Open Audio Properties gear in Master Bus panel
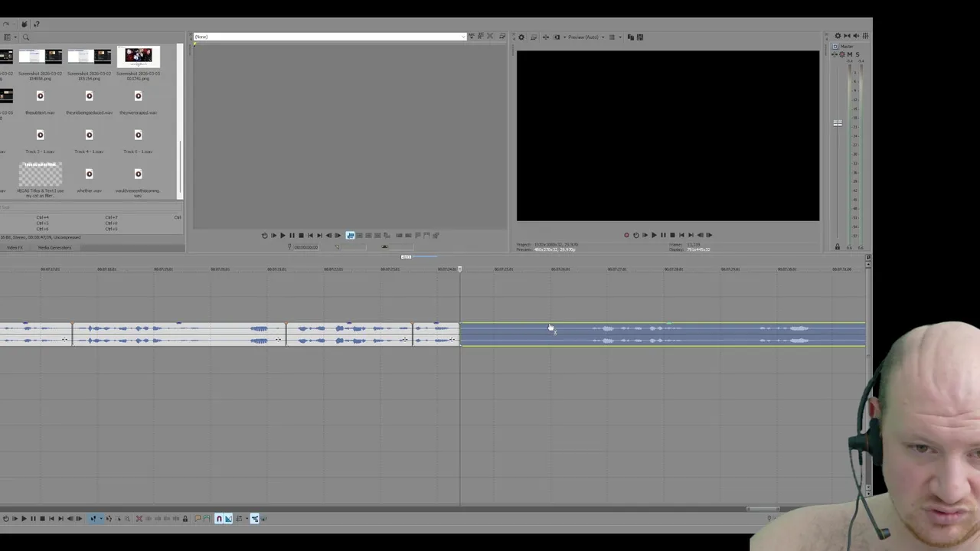This screenshot has height=551, width=980. pos(838,36)
